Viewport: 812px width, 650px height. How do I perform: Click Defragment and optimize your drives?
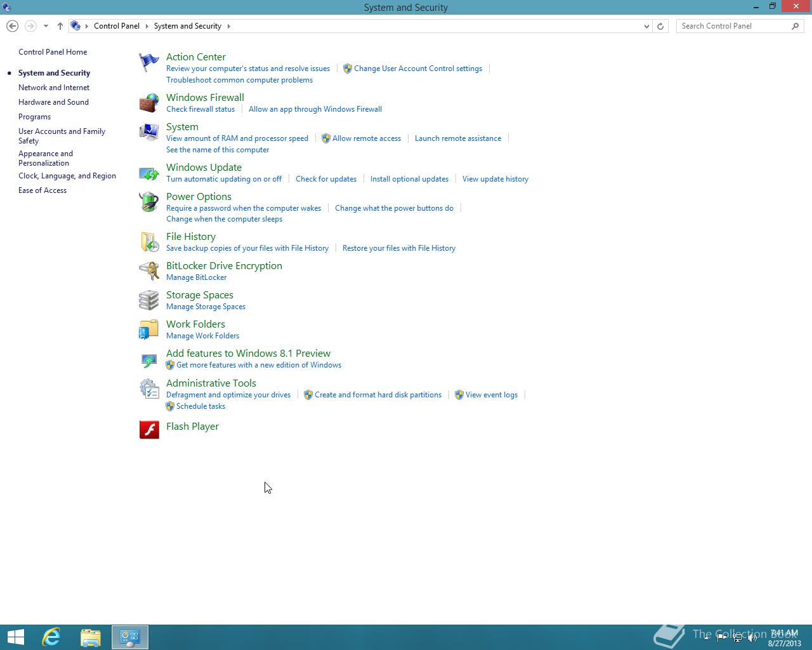click(228, 395)
